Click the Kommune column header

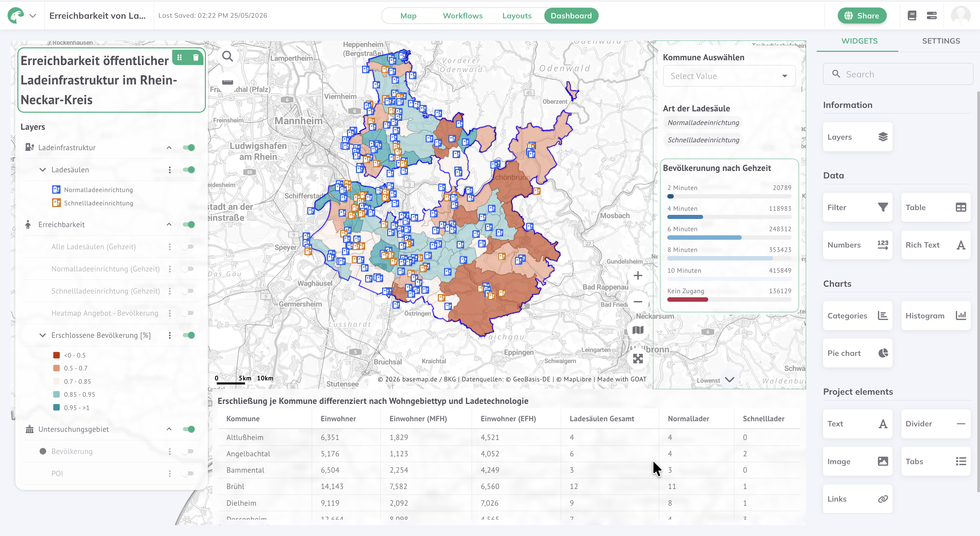[x=243, y=419]
